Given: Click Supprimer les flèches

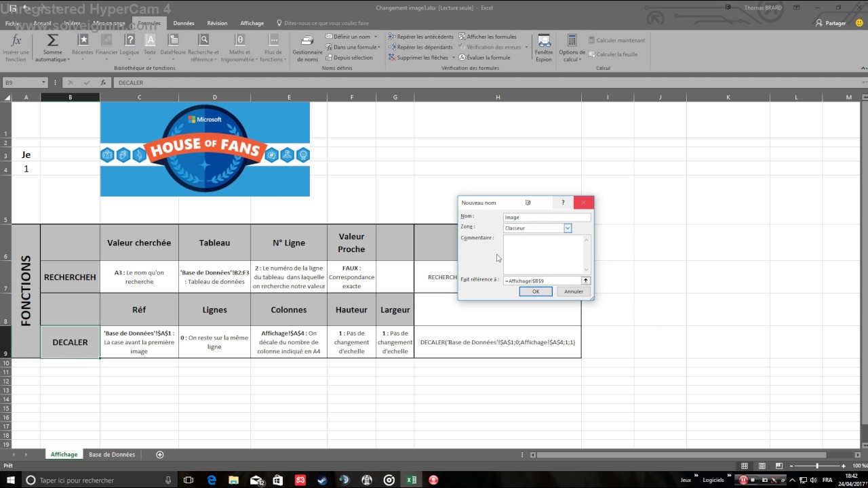Looking at the screenshot, I should 417,58.
